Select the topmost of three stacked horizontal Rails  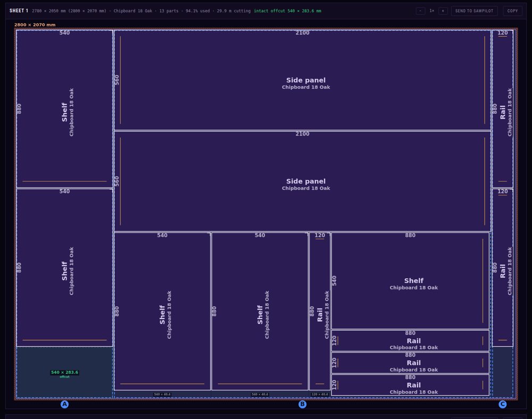coord(410,341)
